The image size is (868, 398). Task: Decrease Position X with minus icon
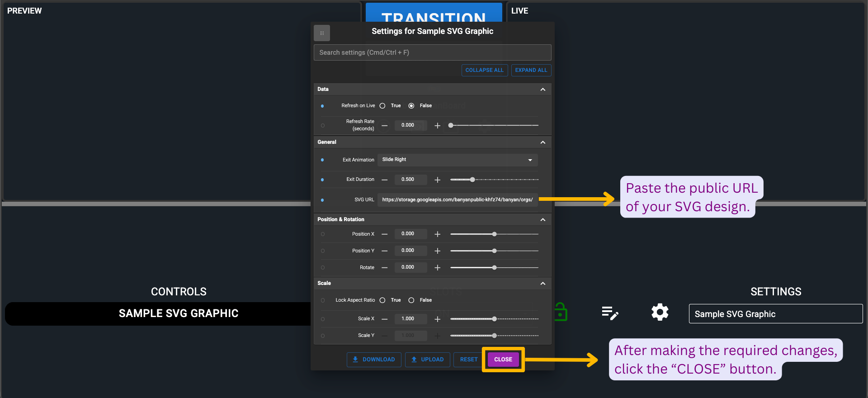coord(385,234)
